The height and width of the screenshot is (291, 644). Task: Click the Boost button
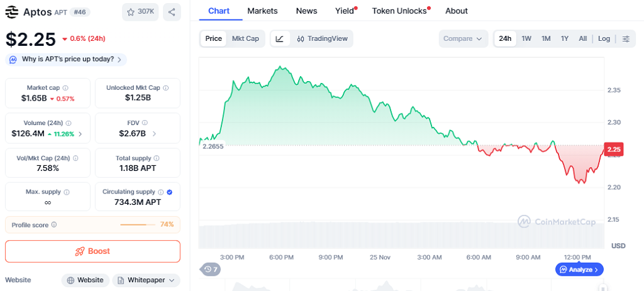[x=92, y=251]
